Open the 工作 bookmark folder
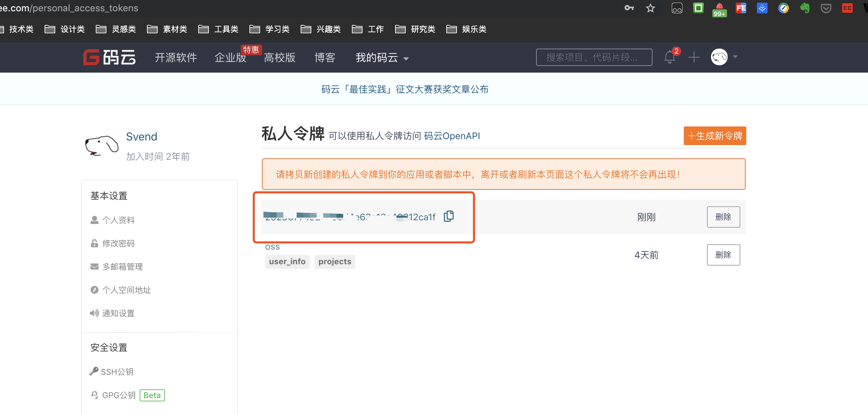The image size is (868, 414). click(368, 29)
